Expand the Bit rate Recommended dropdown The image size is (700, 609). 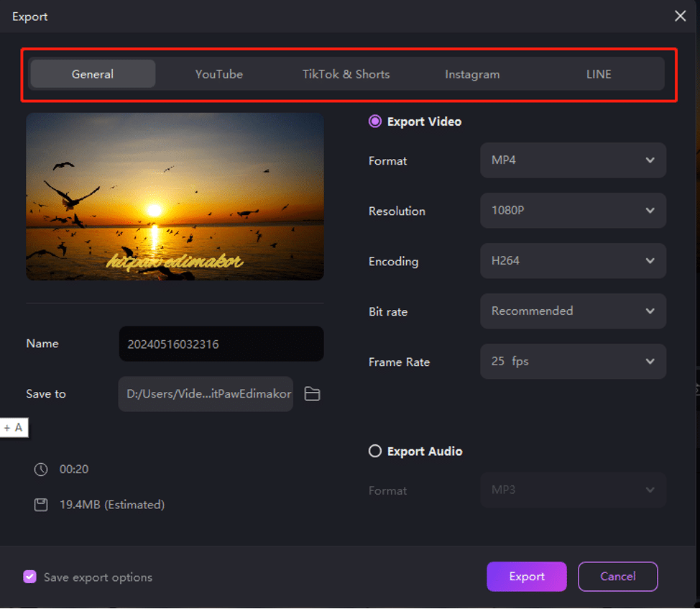point(573,311)
